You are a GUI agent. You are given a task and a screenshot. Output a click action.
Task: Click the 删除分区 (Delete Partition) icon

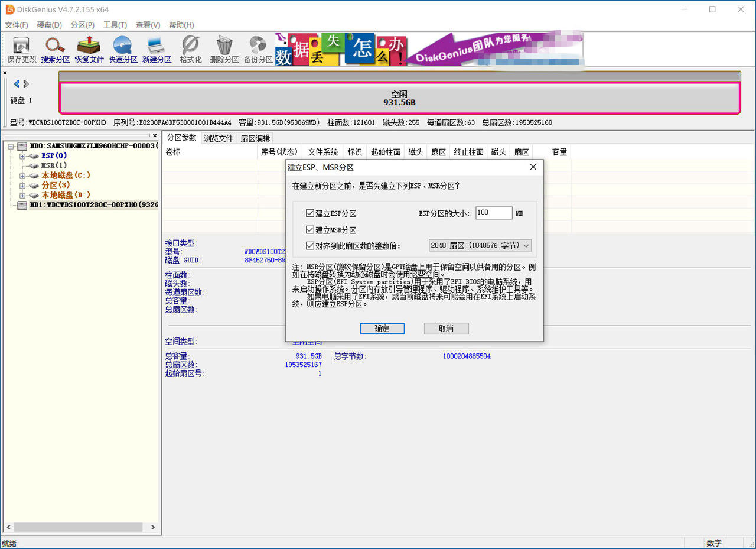[x=223, y=47]
